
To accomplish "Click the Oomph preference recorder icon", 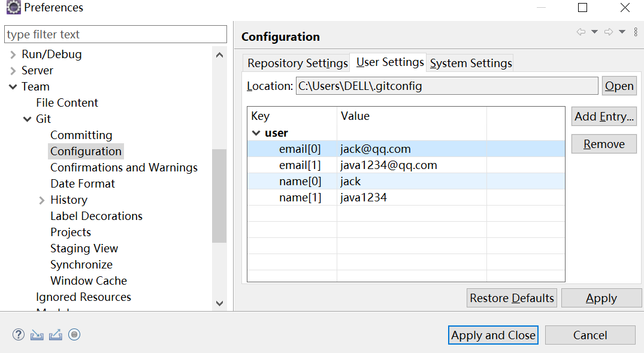I will click(74, 335).
